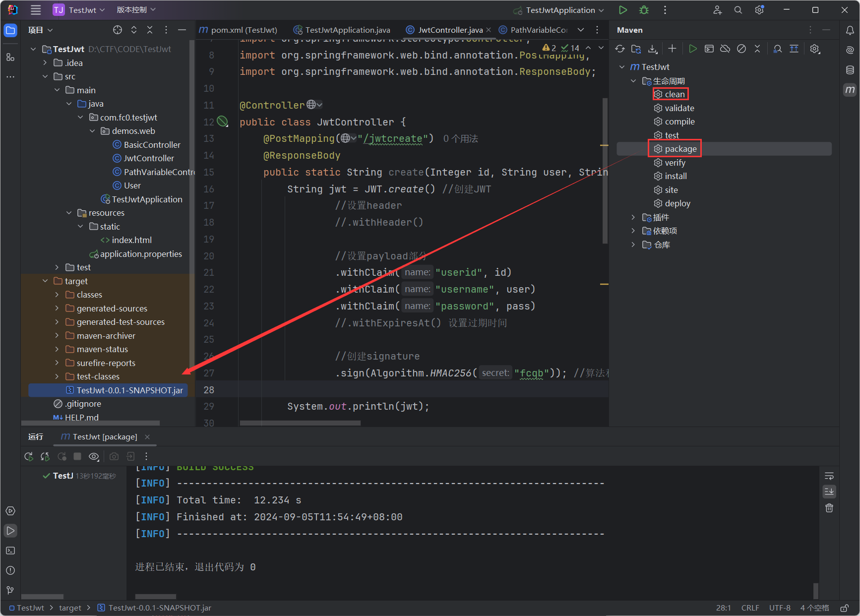Expand the 依赖项 node in Maven
860x616 pixels.
point(633,231)
